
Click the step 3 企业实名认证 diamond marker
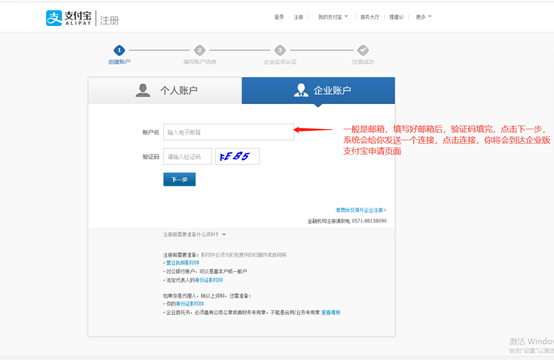coord(280,50)
